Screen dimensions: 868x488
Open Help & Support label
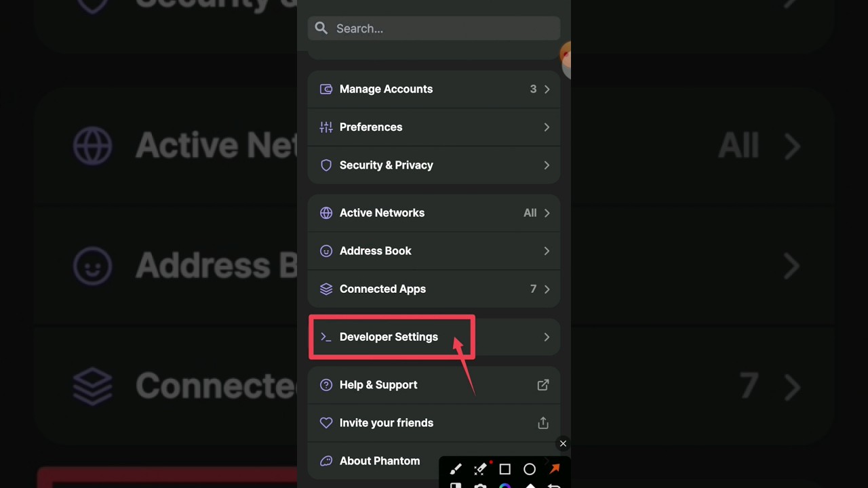coord(378,385)
